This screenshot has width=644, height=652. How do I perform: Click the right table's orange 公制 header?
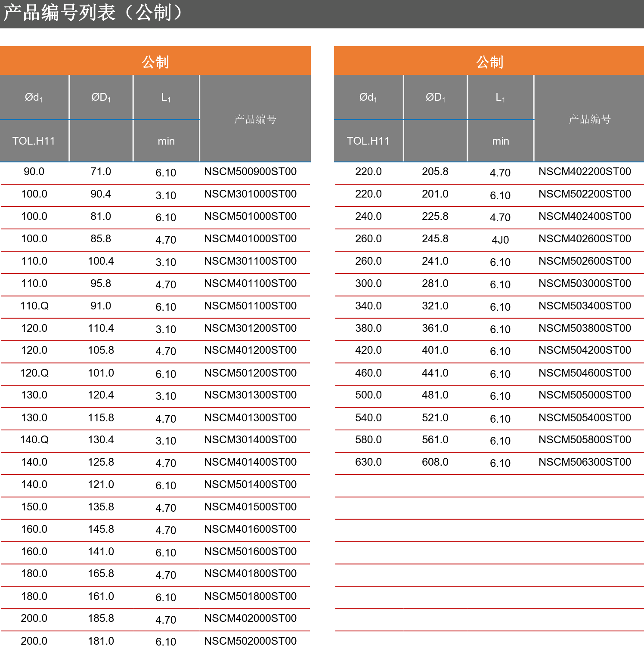(x=489, y=62)
